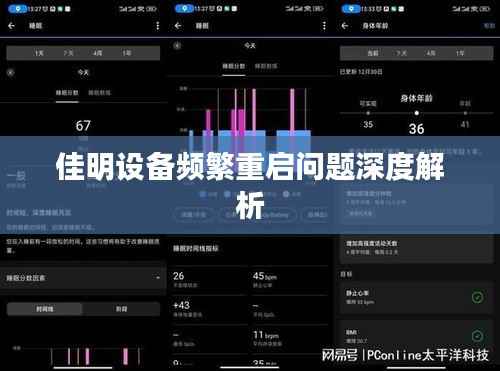Tap the +43 metric value
The width and height of the screenshot is (500, 371).
point(182,305)
